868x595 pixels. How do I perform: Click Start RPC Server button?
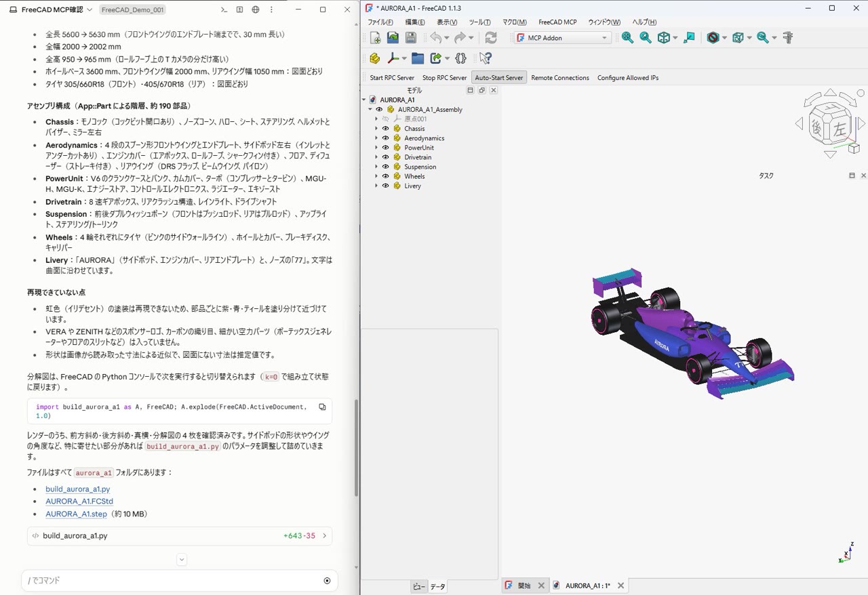(x=392, y=77)
